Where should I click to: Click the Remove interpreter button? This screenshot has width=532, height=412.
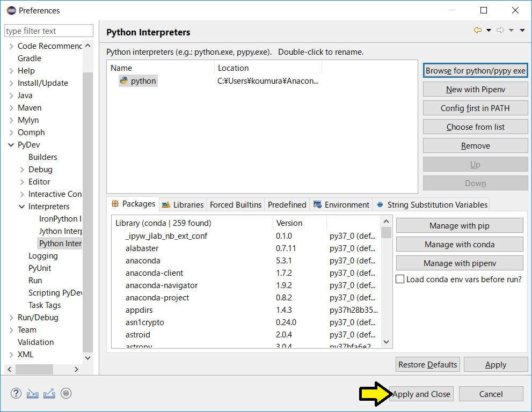click(x=475, y=146)
